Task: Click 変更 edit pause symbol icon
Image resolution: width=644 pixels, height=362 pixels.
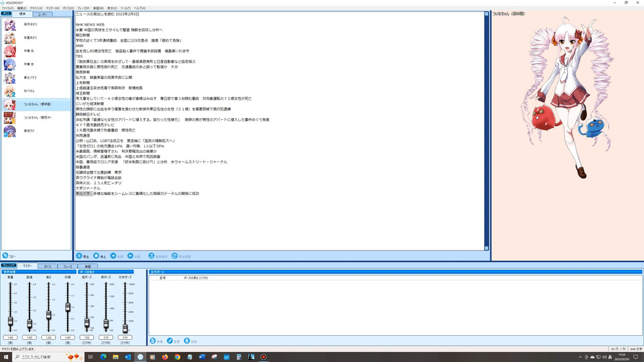Action: [x=170, y=341]
